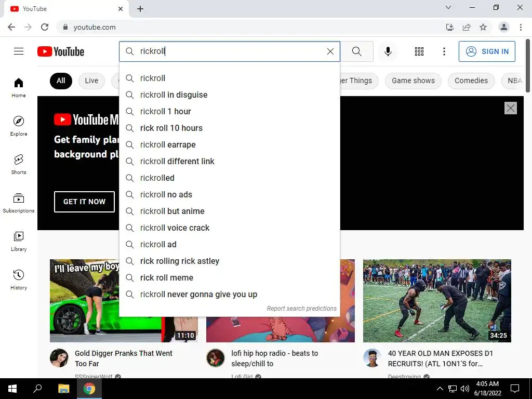532x399 pixels.
Task: Click the magnifier search button
Action: [x=356, y=51]
